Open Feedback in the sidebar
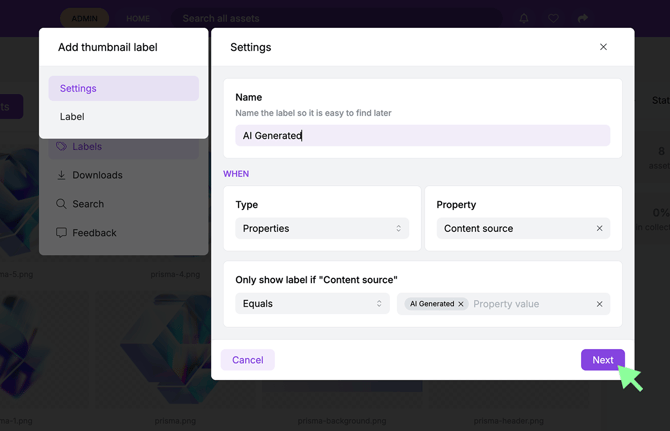The width and height of the screenshot is (670, 431). click(x=94, y=233)
